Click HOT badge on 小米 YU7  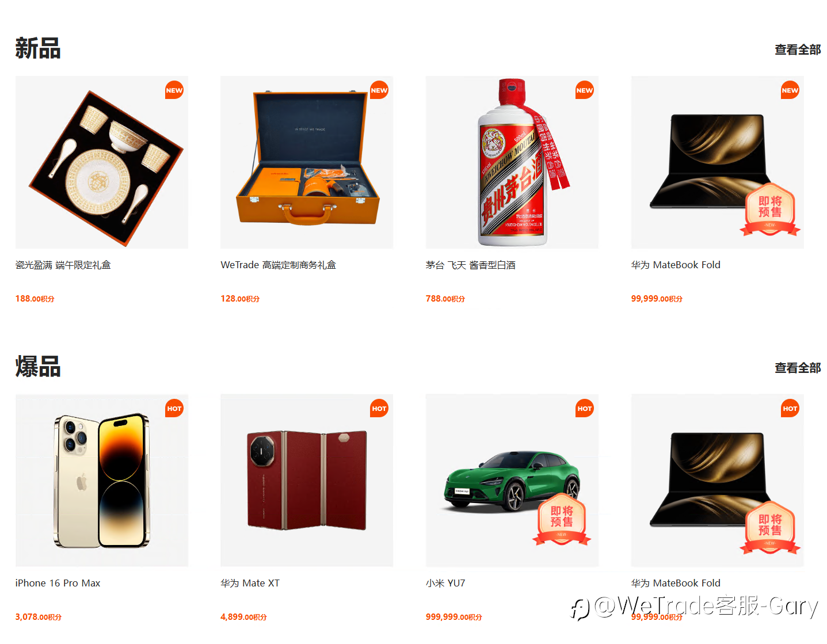pos(585,409)
